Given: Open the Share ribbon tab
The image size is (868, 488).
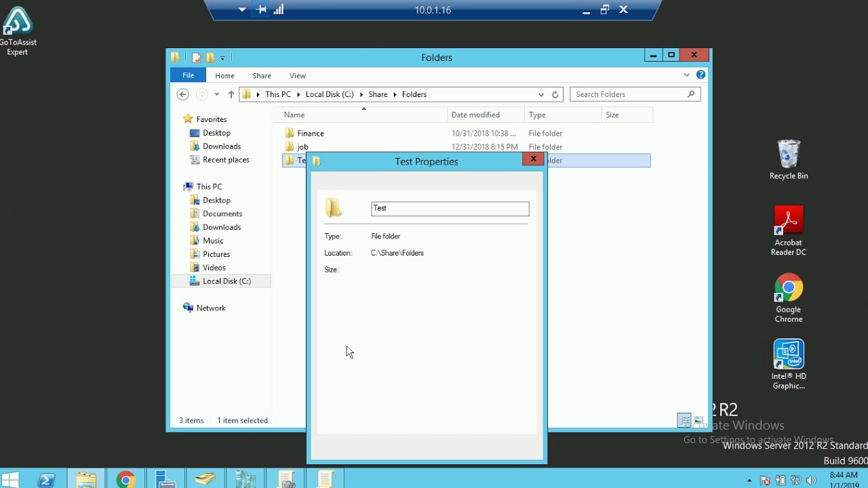Looking at the screenshot, I should tap(262, 76).
